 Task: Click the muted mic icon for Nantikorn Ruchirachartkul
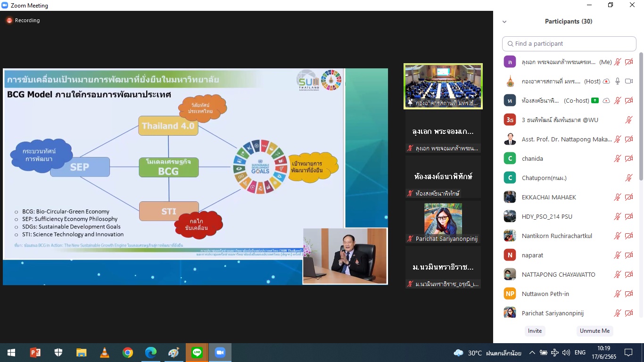click(618, 236)
